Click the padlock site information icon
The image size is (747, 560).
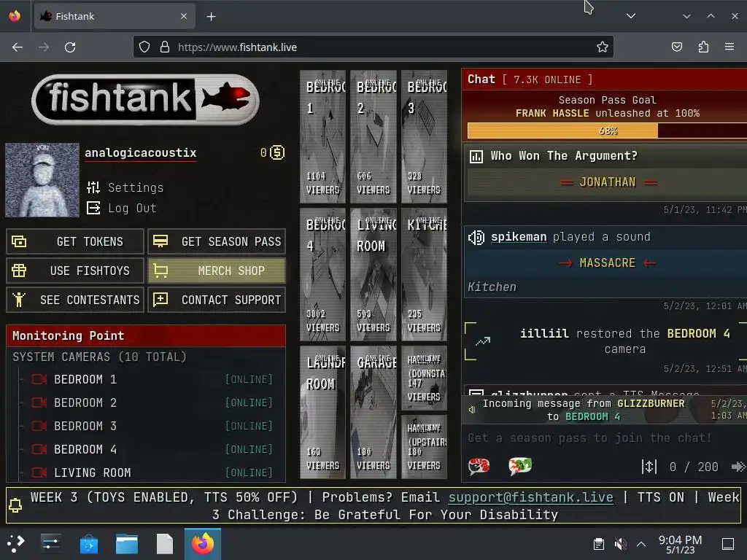coord(165,47)
